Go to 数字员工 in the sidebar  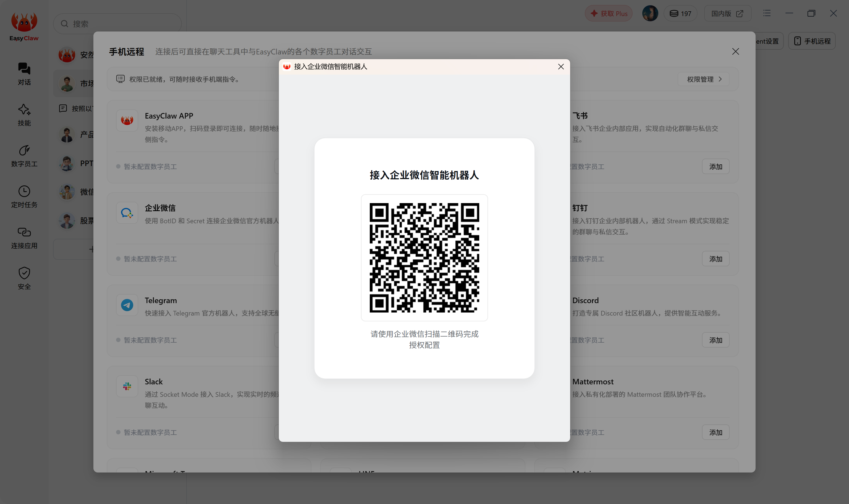[24, 156]
